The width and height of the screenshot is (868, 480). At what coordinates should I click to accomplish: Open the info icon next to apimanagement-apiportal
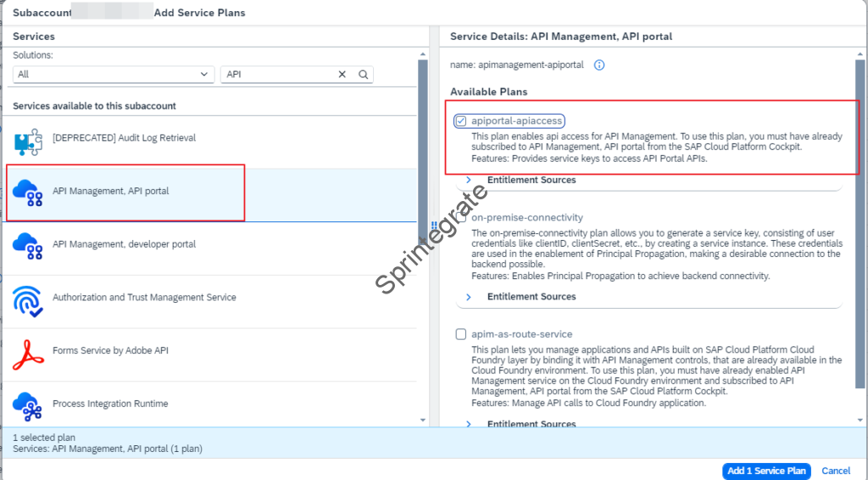coord(599,65)
